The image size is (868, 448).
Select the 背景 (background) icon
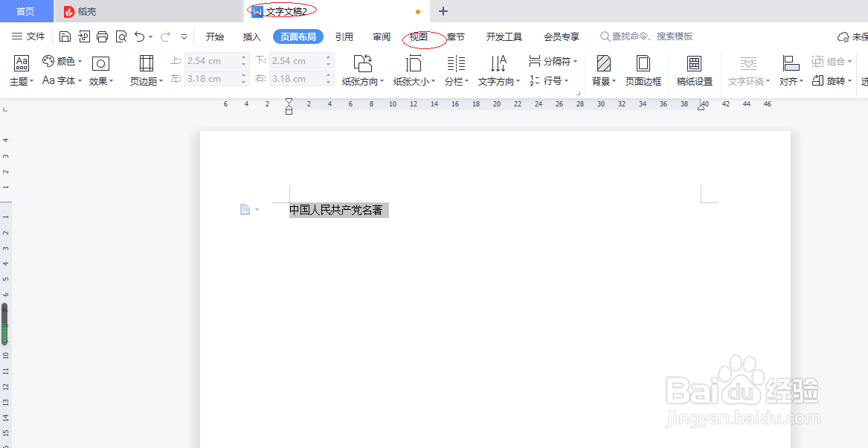click(x=602, y=71)
